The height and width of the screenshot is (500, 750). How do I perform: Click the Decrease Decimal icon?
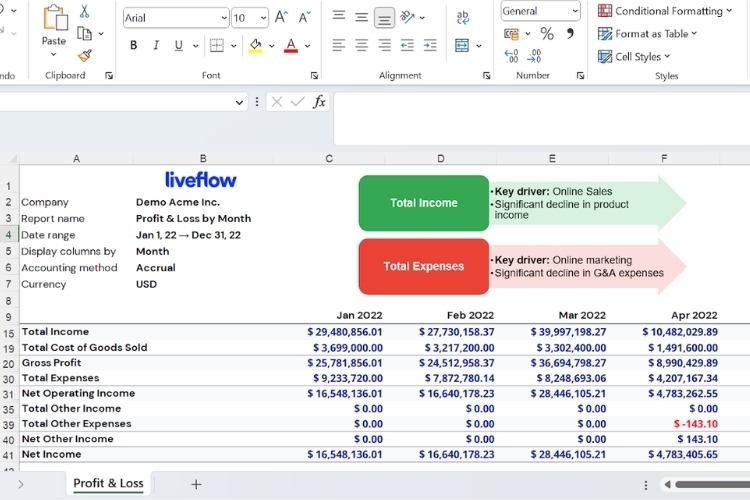(534, 56)
